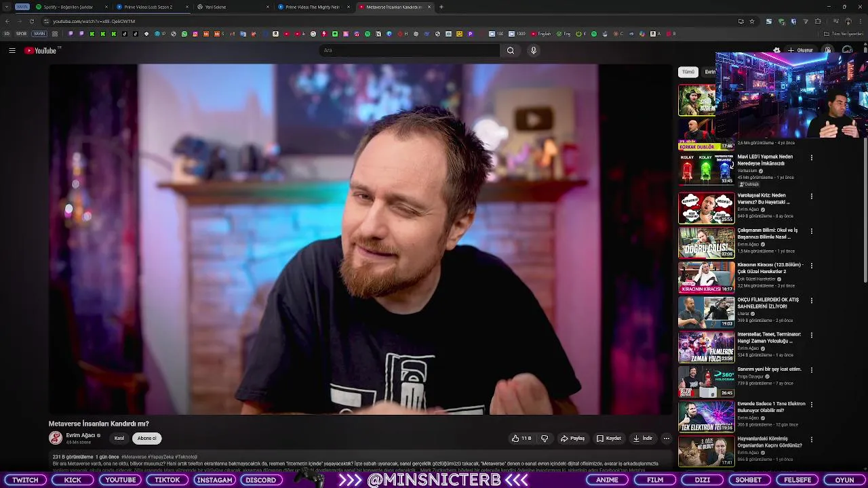
Task: Go to the YouTube home logo
Action: [41, 50]
